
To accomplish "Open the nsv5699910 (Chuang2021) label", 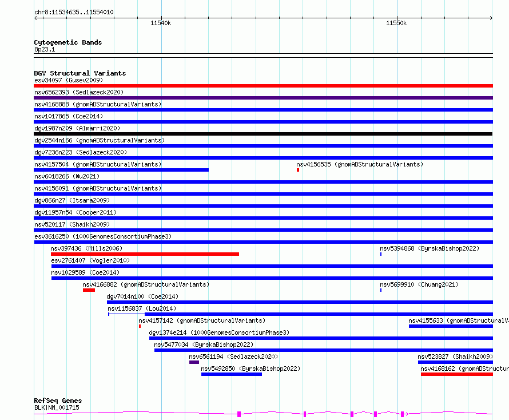I will [x=419, y=284].
